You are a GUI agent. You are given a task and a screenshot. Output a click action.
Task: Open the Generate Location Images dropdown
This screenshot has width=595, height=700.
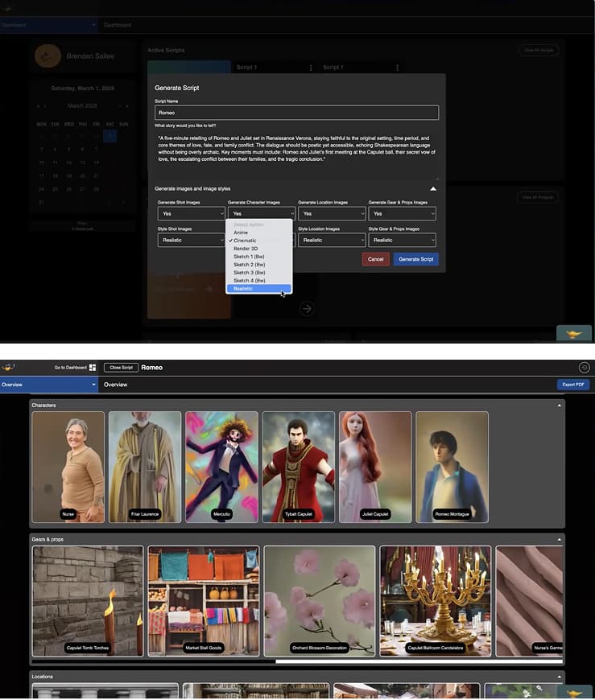tap(332, 214)
